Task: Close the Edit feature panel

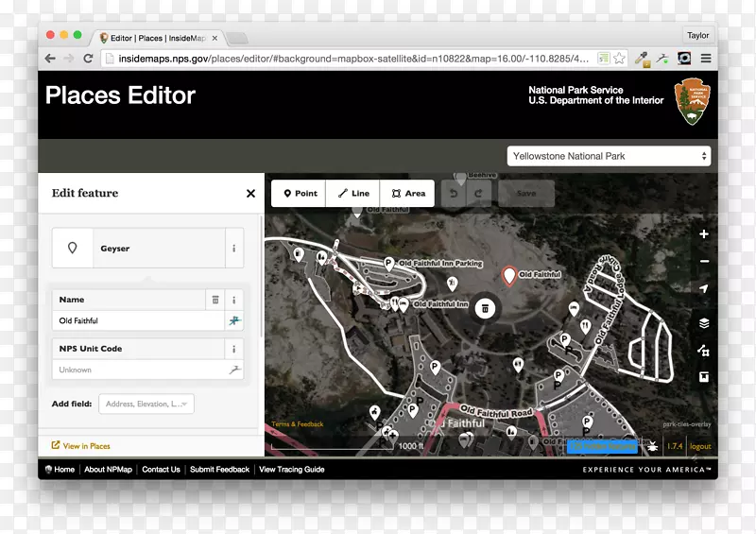Action: click(x=250, y=193)
